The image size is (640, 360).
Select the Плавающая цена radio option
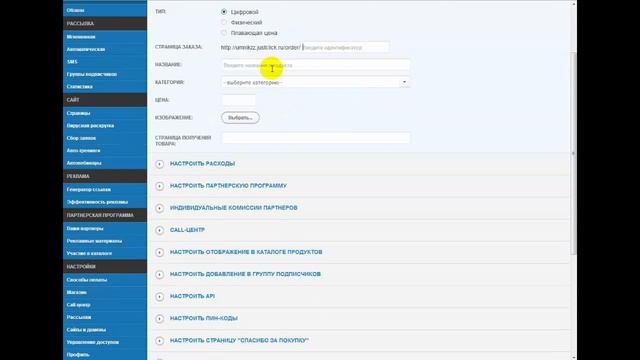(x=224, y=33)
